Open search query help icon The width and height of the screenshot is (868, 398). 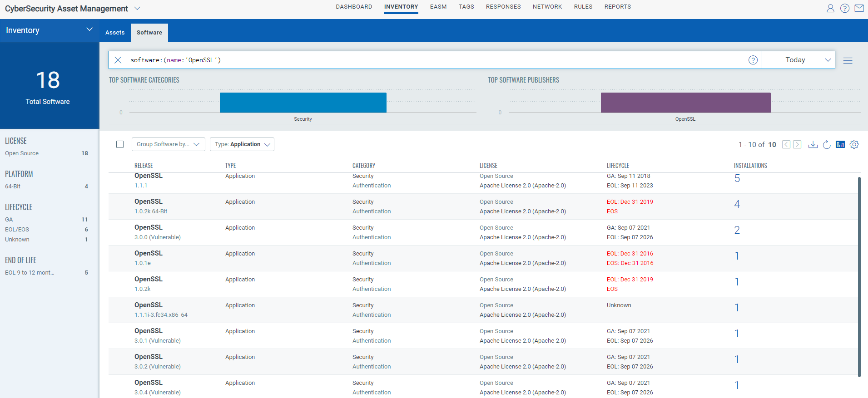[x=753, y=60]
